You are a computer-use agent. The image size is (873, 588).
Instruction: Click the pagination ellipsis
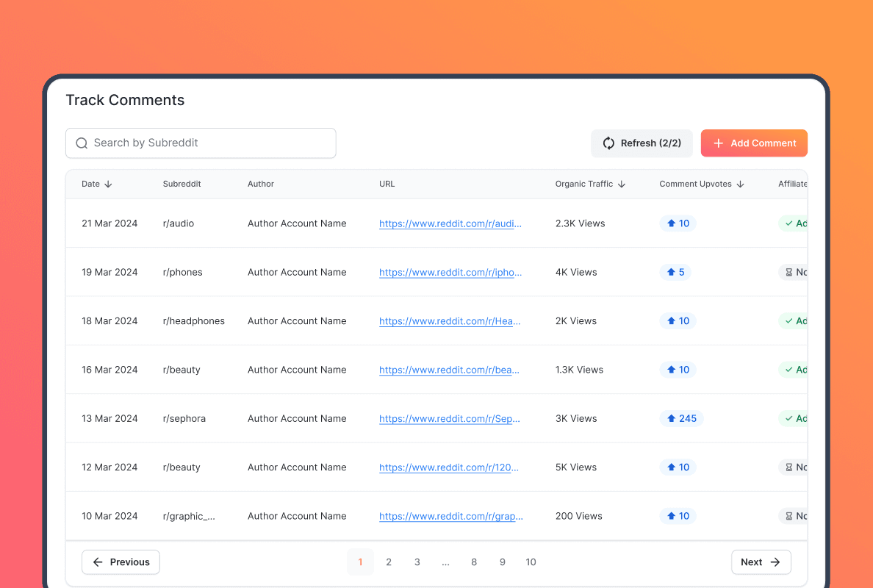pos(445,562)
